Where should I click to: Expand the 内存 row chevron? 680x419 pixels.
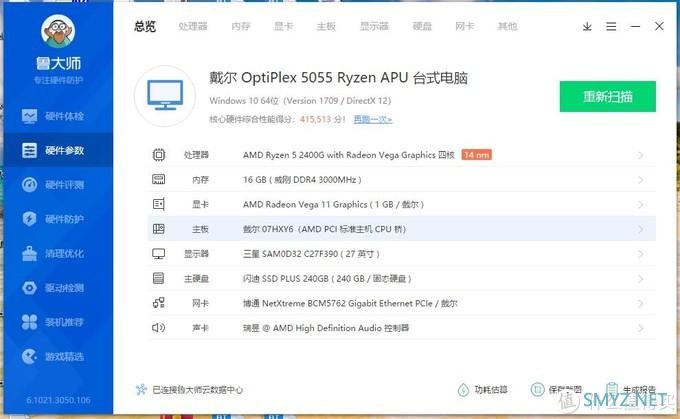[641, 180]
